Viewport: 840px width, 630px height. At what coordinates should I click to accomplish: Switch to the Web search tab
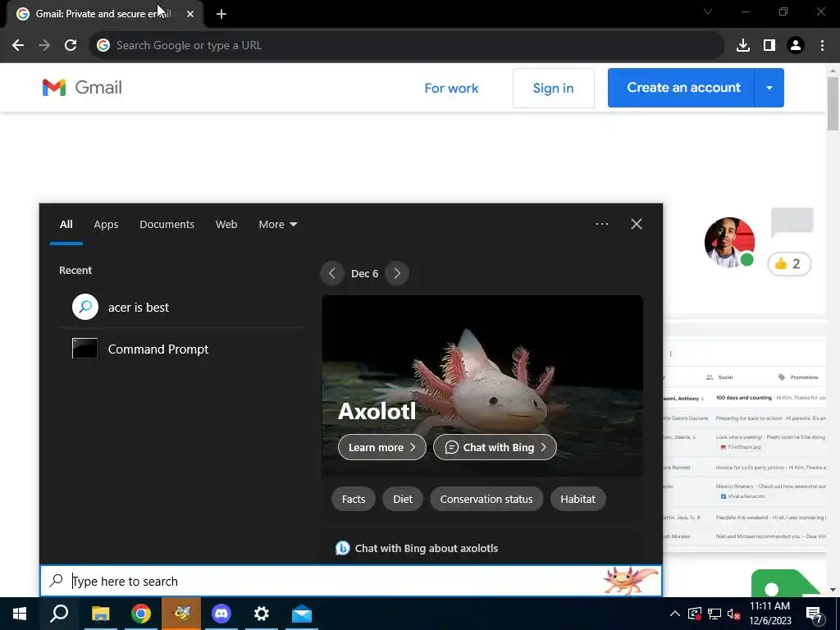pos(226,225)
